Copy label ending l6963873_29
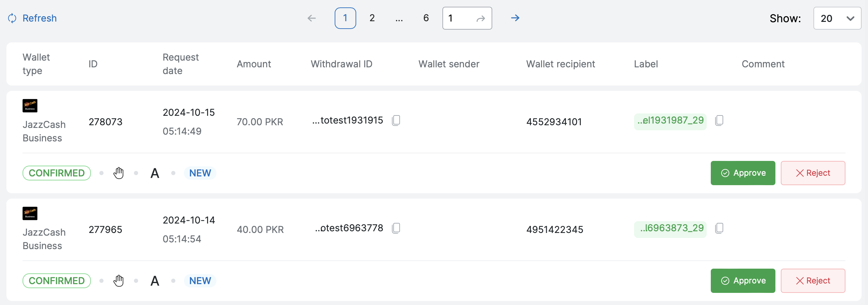This screenshot has width=868, height=305. tap(719, 228)
